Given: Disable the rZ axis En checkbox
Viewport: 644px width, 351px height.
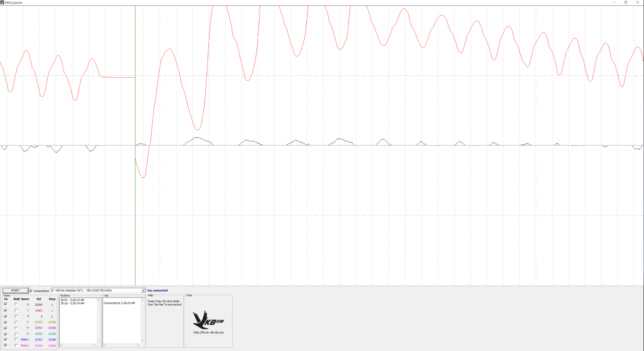Looking at the screenshot, I should click(5, 334).
